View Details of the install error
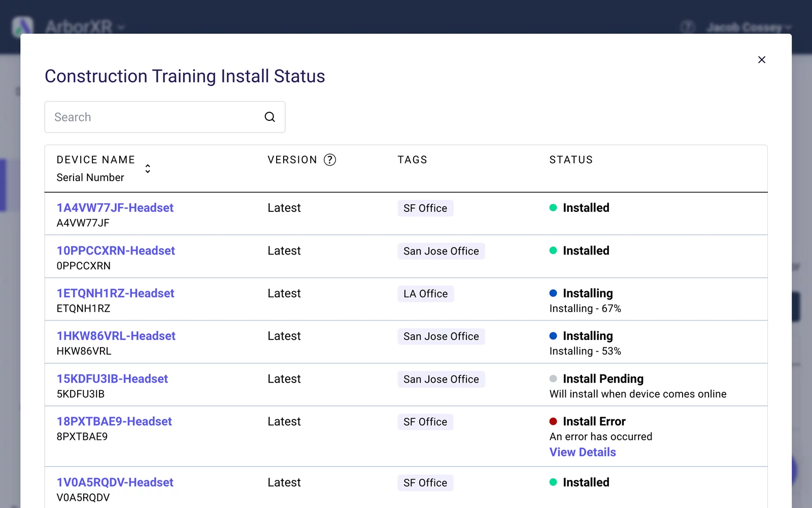This screenshot has width=812, height=508. tap(583, 452)
